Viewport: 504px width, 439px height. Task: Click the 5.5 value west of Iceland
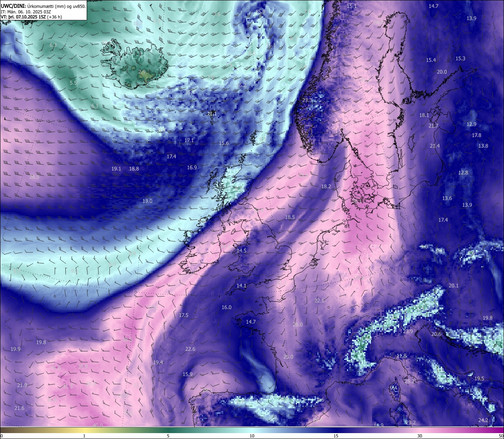73,83
